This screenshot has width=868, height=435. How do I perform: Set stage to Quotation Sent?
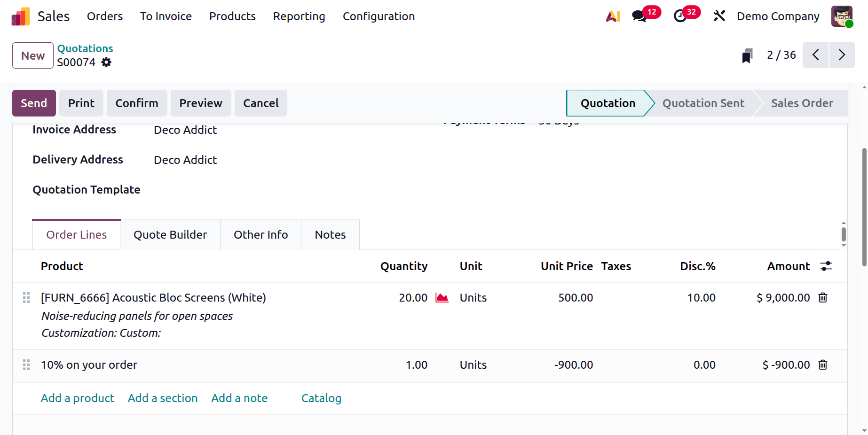point(703,103)
